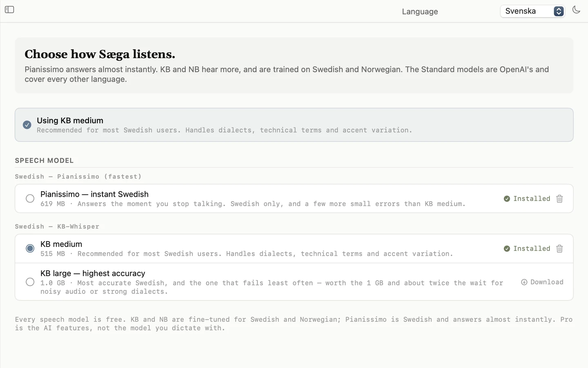Open the Svenska language dropdown
This screenshot has height=368, width=588.
(x=532, y=11)
